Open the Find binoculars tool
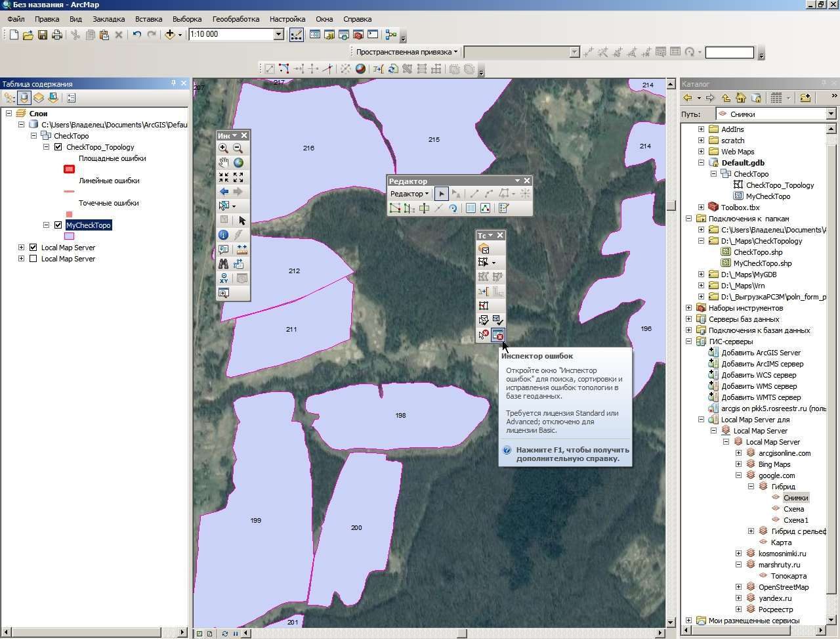The image size is (840, 639). click(x=224, y=264)
